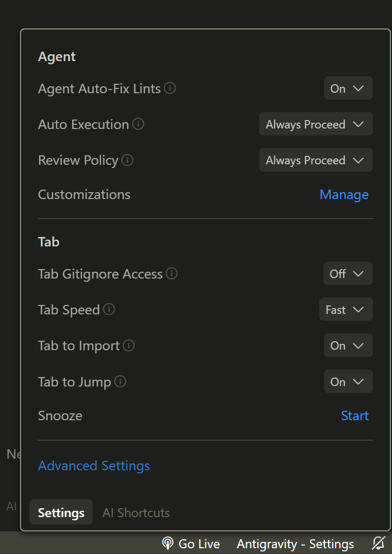This screenshot has height=554, width=392.
Task: Open the Agent Auto-Fix Lints dropdown
Action: (348, 88)
